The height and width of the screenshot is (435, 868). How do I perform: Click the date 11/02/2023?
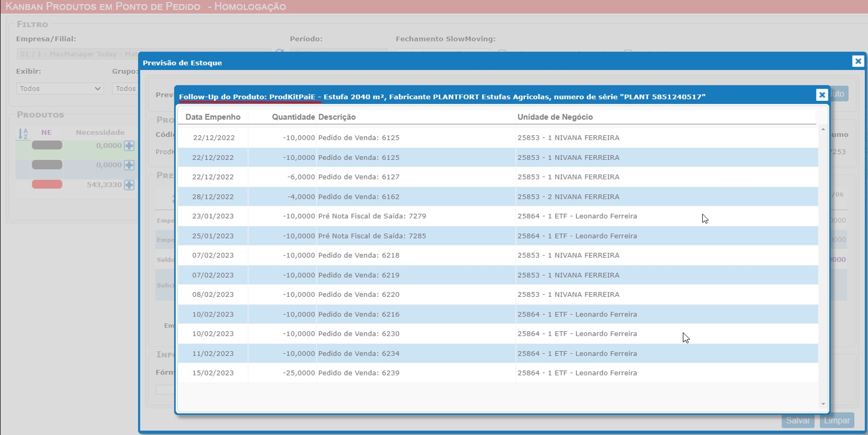pyautogui.click(x=213, y=354)
